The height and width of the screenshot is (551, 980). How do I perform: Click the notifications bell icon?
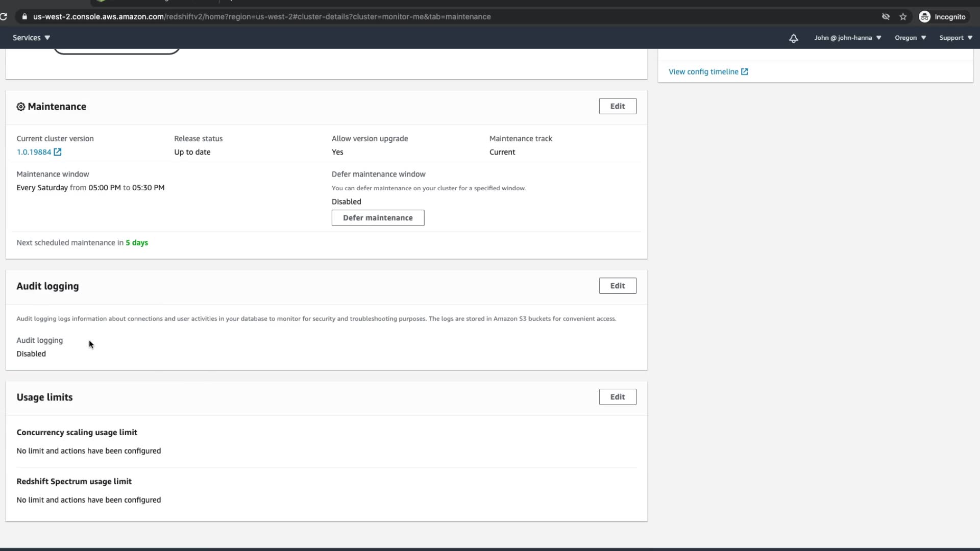pos(793,38)
